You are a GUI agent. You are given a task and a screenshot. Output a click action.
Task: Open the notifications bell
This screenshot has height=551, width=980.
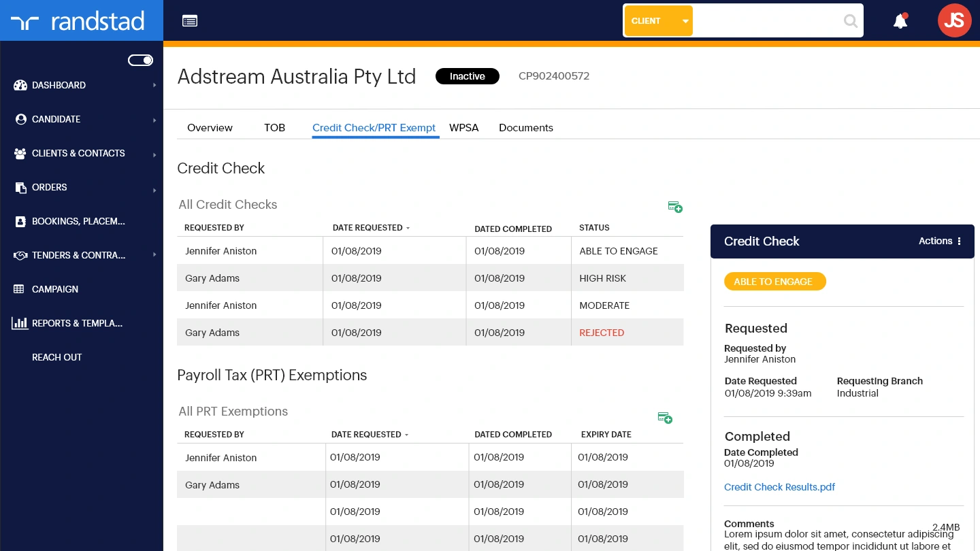coord(900,20)
